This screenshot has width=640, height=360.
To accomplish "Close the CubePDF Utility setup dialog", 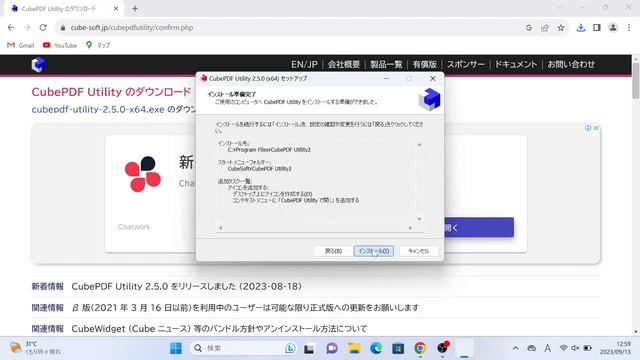I will pos(433,78).
